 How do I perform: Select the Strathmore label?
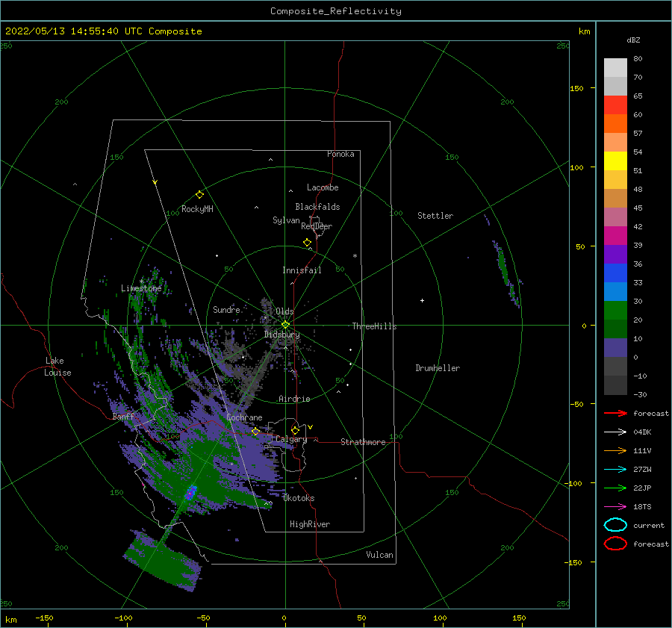[x=363, y=442]
